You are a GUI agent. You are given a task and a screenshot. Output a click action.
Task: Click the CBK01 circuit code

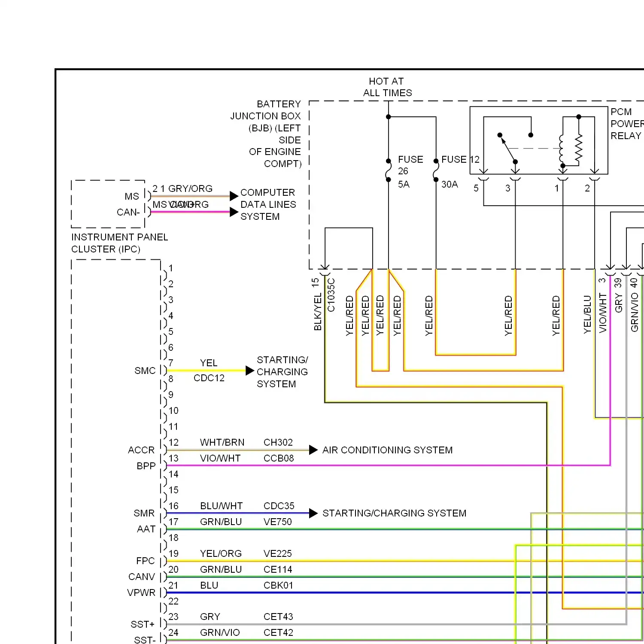coord(278,585)
